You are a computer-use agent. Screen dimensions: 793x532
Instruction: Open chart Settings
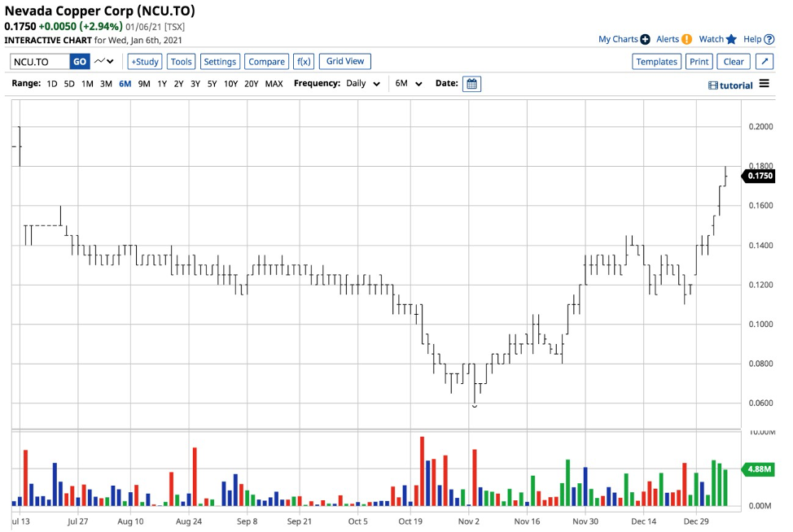220,62
